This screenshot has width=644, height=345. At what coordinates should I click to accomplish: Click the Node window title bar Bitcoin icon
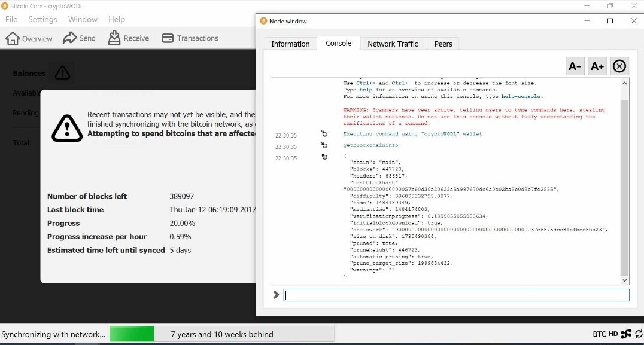[x=264, y=21]
